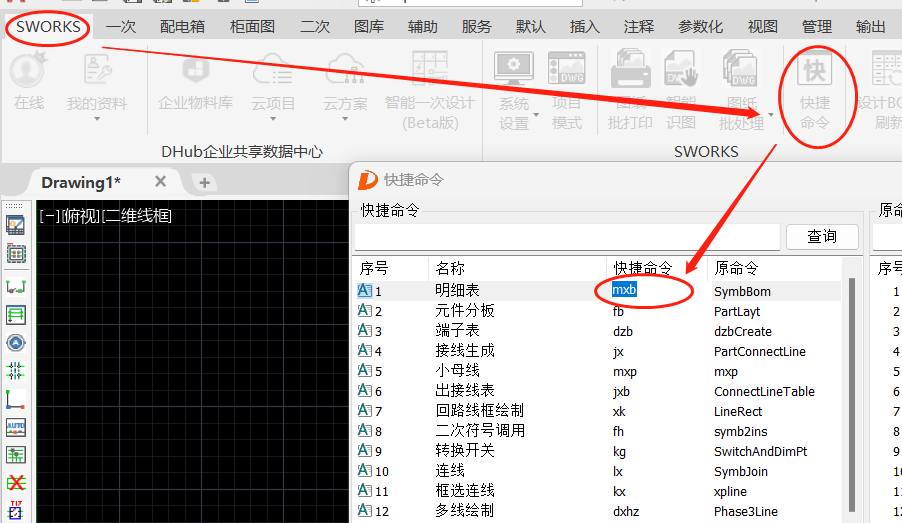902x523 pixels.
Task: Click the 俯视 view label
Action: tap(81, 216)
